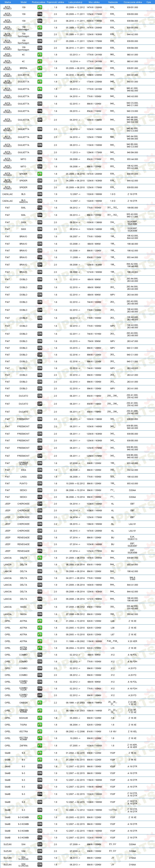Click the ON icon in the Jeep Renegade 88kW / 120KM row

(40, 538)
